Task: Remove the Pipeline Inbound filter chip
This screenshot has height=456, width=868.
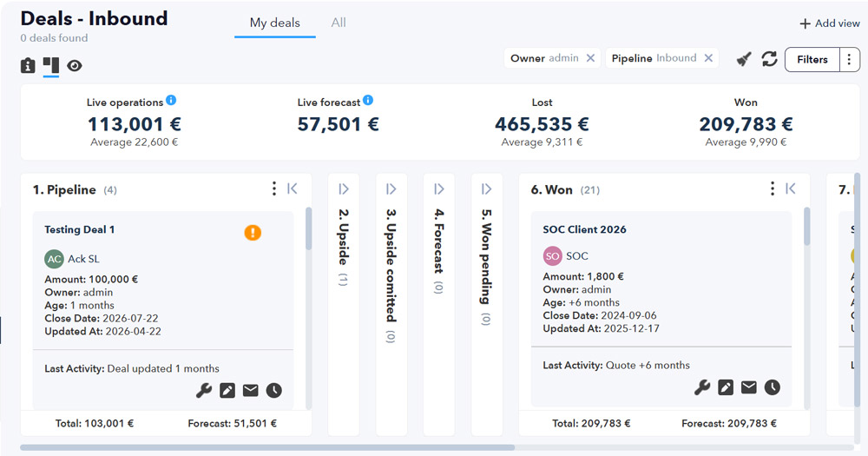Action: pyautogui.click(x=708, y=58)
